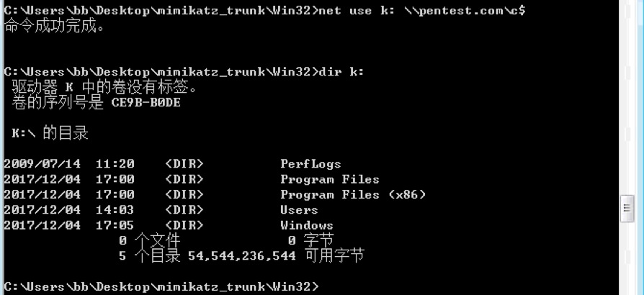Click the volume serial number CE9B-B0DE
Screen dimensions: 644x295
point(146,103)
